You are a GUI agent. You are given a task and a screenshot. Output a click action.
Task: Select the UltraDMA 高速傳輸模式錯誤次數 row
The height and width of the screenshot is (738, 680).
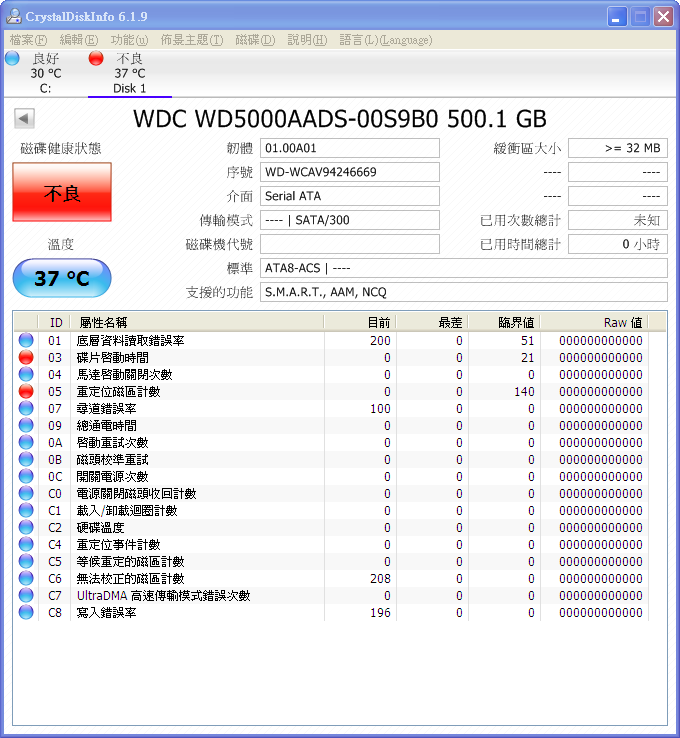(x=331, y=595)
